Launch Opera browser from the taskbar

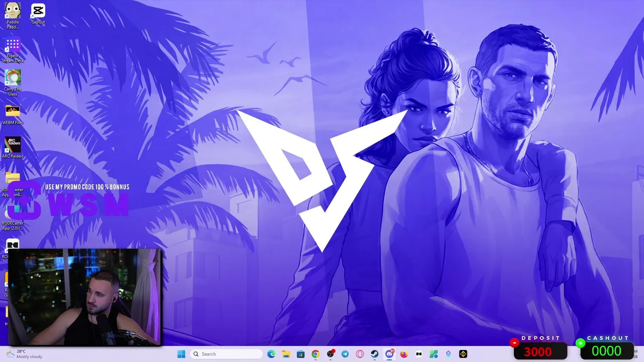coord(360,354)
